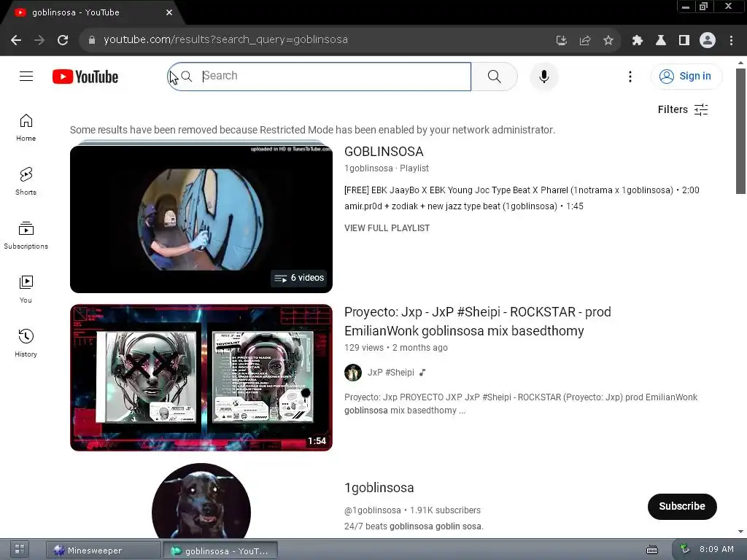Click the page vertical scrollbar thumb
The image size is (747, 560).
coord(740,131)
